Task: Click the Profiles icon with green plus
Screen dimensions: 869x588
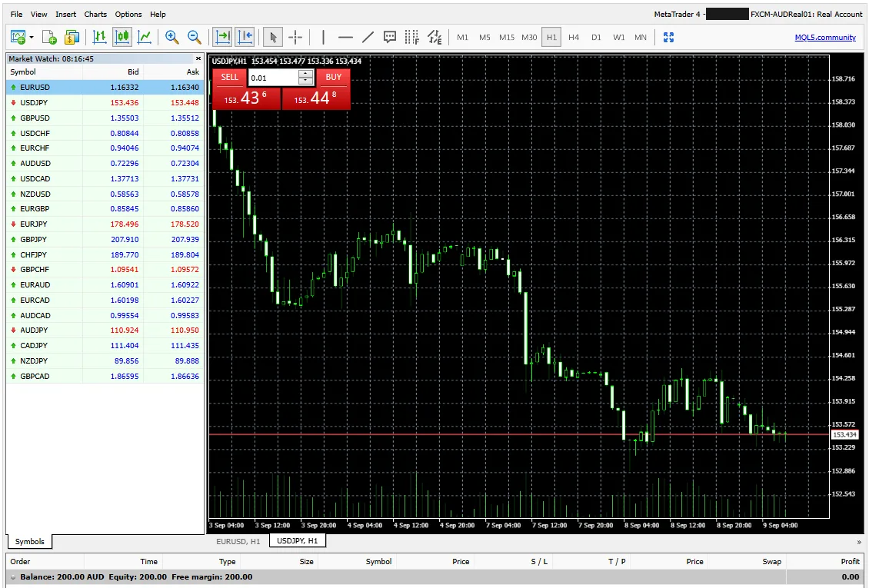Action: pos(49,37)
